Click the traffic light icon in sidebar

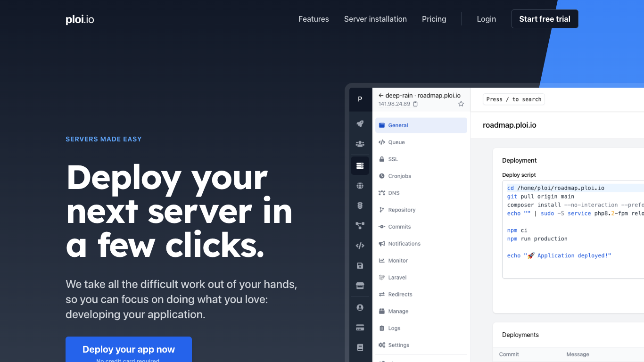click(x=360, y=206)
